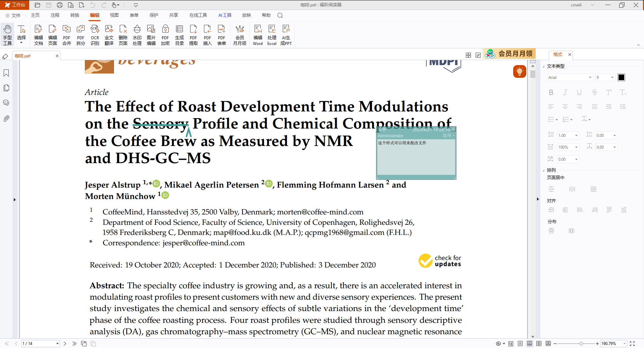This screenshot has height=348, width=644.
Task: Click the Edit Word icon
Action: [258, 35]
